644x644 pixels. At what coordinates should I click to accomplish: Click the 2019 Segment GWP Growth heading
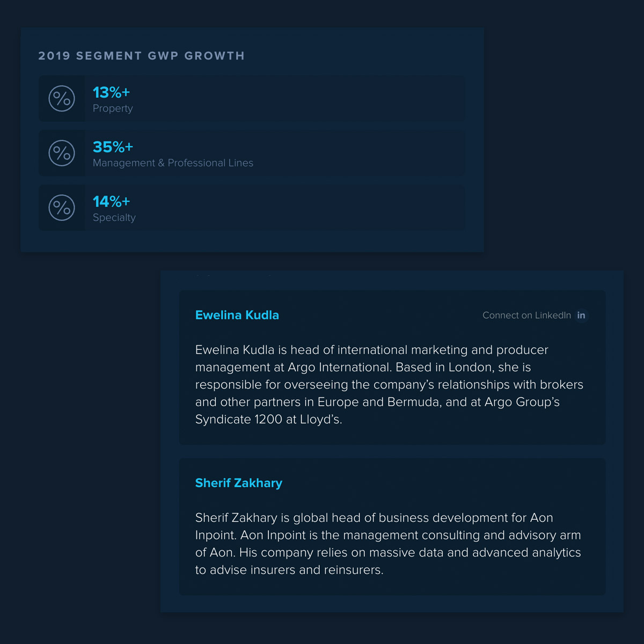pos(142,56)
